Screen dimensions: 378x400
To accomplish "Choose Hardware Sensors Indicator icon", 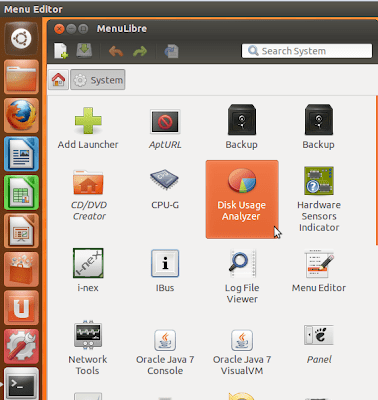I will coord(319,180).
